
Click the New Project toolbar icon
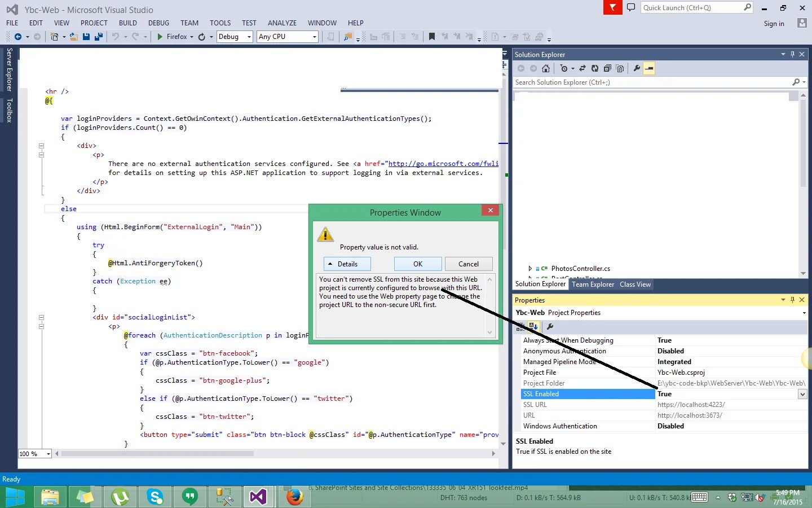pyautogui.click(x=54, y=37)
